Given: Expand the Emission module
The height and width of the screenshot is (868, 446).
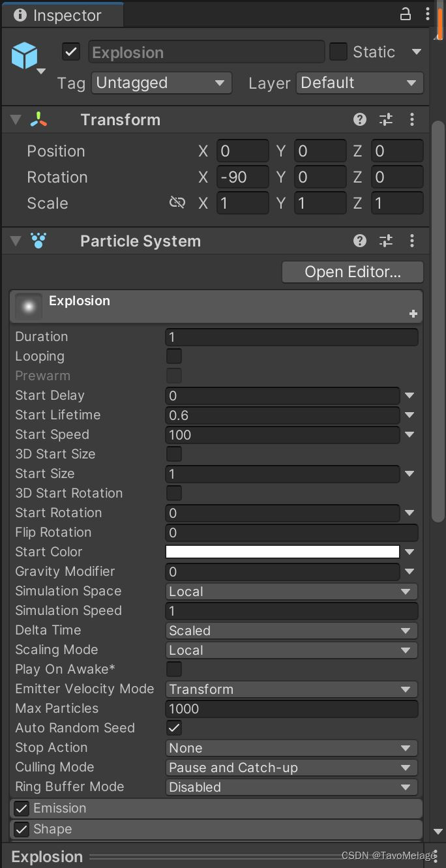Looking at the screenshot, I should tap(216, 809).
